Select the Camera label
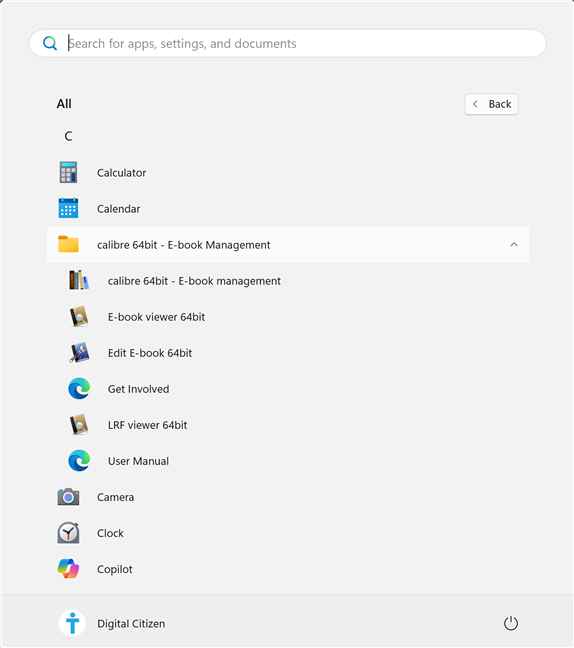Screen dimensions: 574x648 115,497
